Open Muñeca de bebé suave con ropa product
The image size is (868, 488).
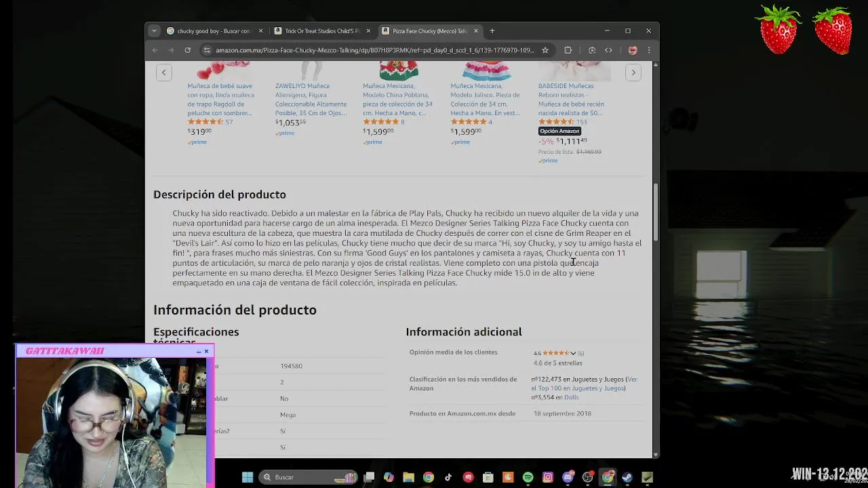click(220, 100)
